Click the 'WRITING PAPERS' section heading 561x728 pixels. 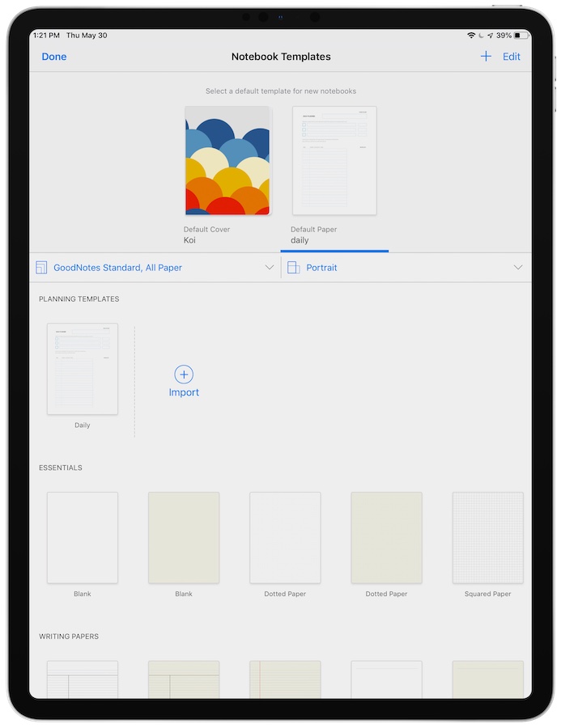(69, 636)
